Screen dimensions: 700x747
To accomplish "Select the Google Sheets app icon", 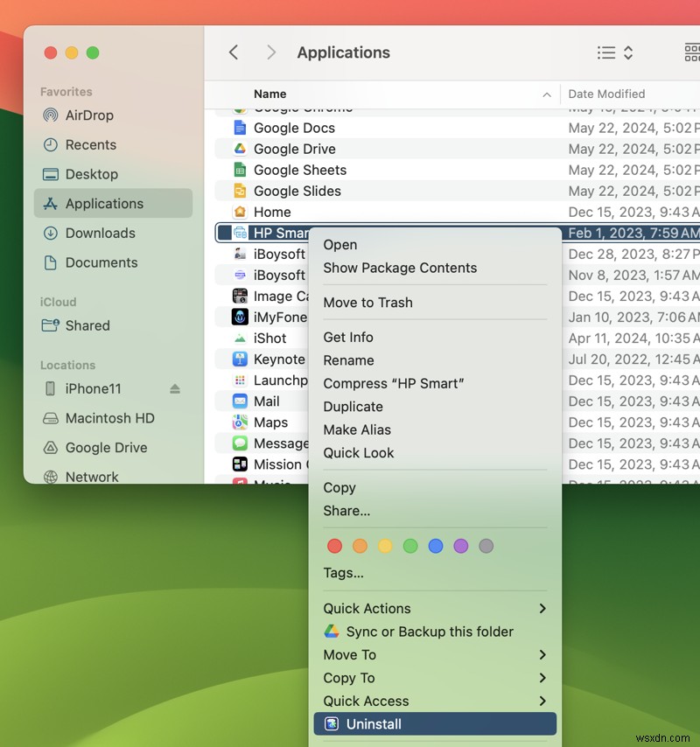I will pos(240,170).
